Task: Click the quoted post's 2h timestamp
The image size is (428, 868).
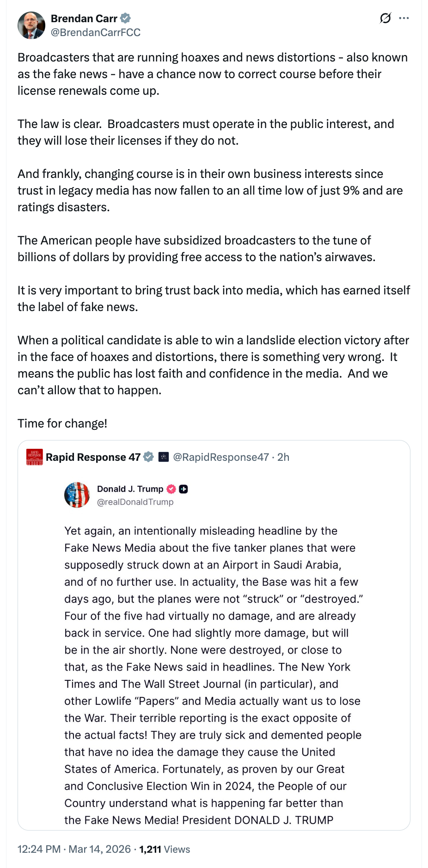Action: (x=283, y=457)
